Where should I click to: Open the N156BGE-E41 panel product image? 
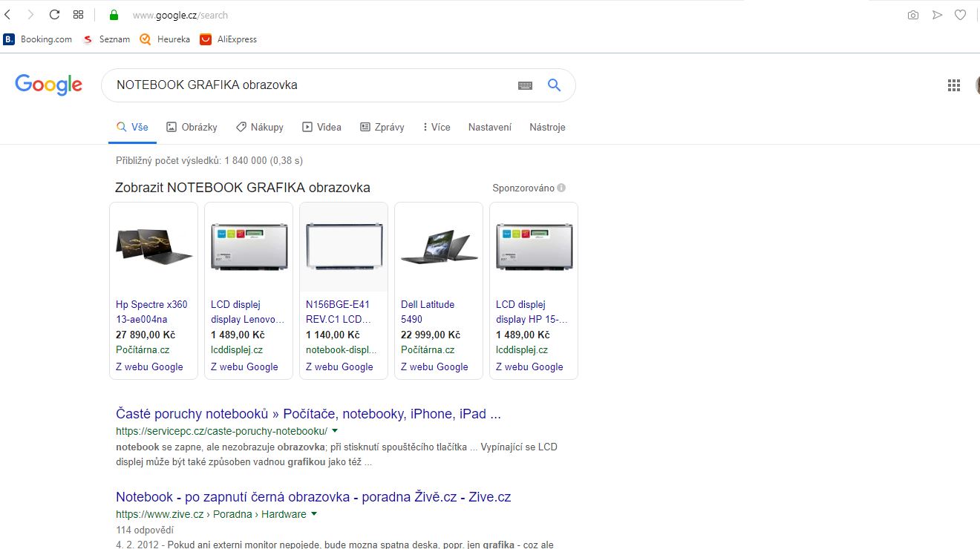344,247
